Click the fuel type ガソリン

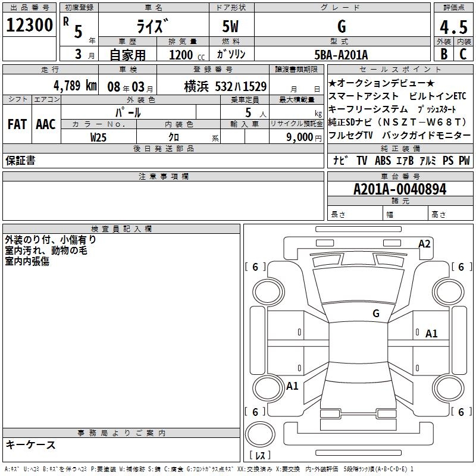[231, 54]
